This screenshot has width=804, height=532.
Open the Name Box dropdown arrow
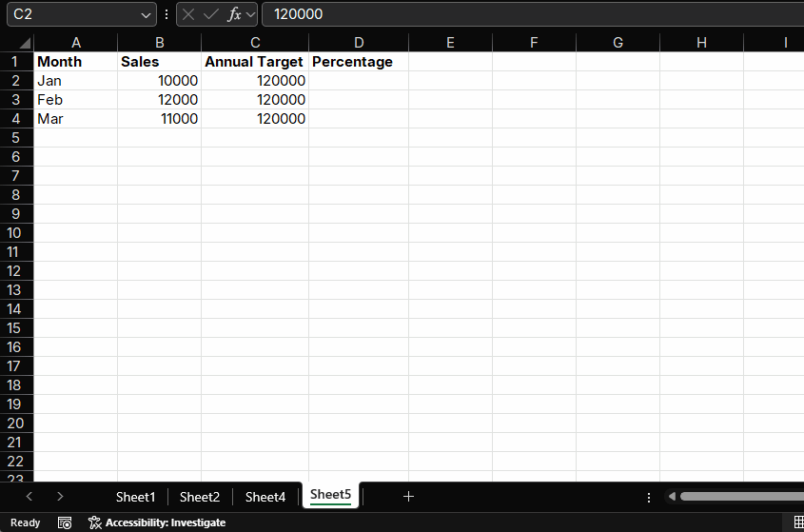pos(146,15)
